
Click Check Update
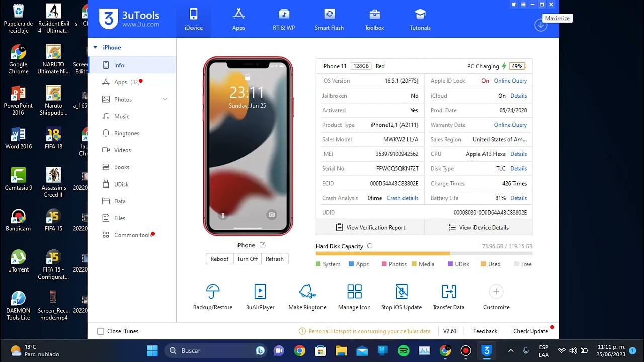click(530, 331)
